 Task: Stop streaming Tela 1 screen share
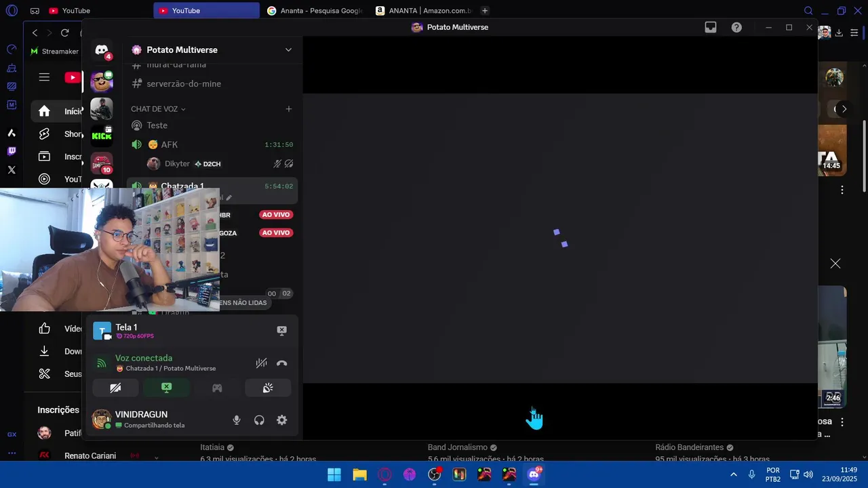pyautogui.click(x=281, y=330)
